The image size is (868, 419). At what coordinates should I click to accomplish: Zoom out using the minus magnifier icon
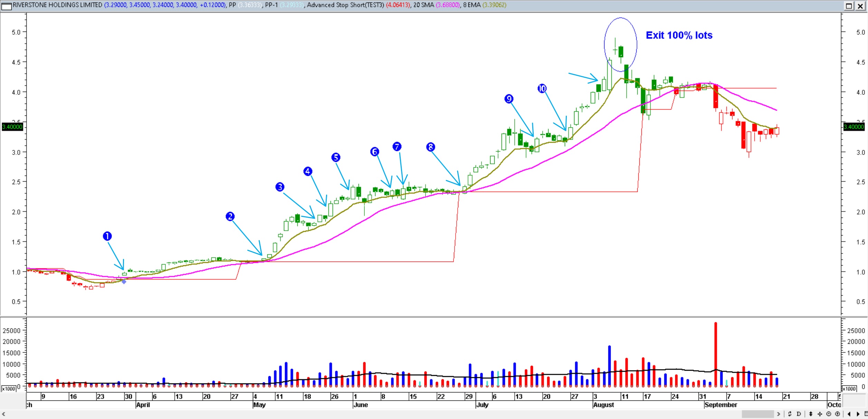click(829, 414)
